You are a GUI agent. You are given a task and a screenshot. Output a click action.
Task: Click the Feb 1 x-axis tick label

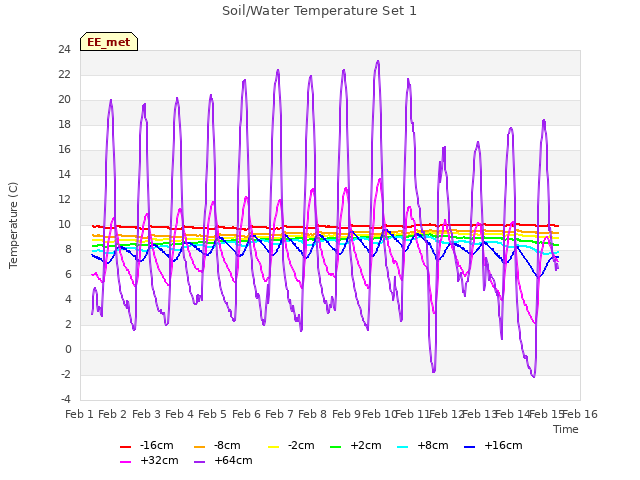(x=80, y=414)
